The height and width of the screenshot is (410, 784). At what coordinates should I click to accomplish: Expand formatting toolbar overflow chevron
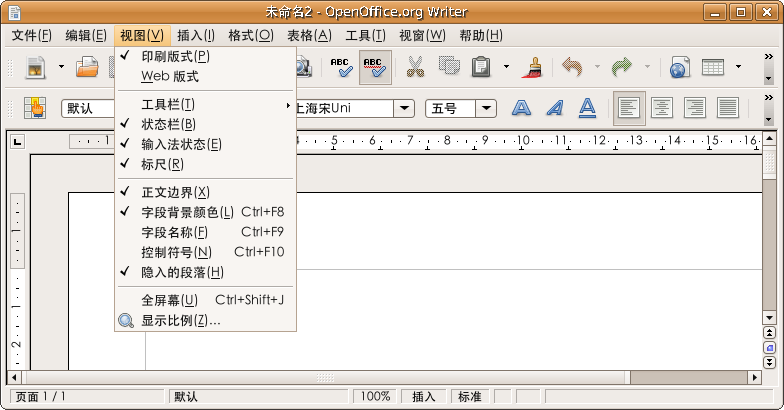pos(769,98)
